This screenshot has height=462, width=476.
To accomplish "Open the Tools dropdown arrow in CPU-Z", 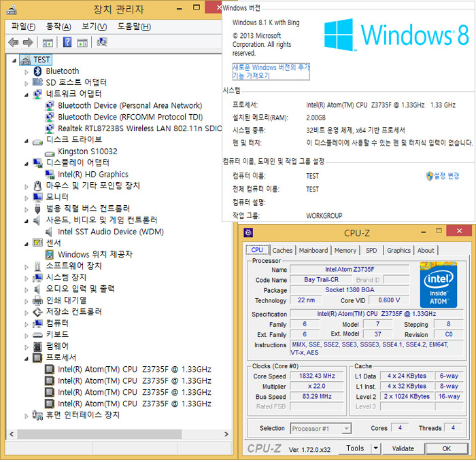I will click(x=374, y=448).
